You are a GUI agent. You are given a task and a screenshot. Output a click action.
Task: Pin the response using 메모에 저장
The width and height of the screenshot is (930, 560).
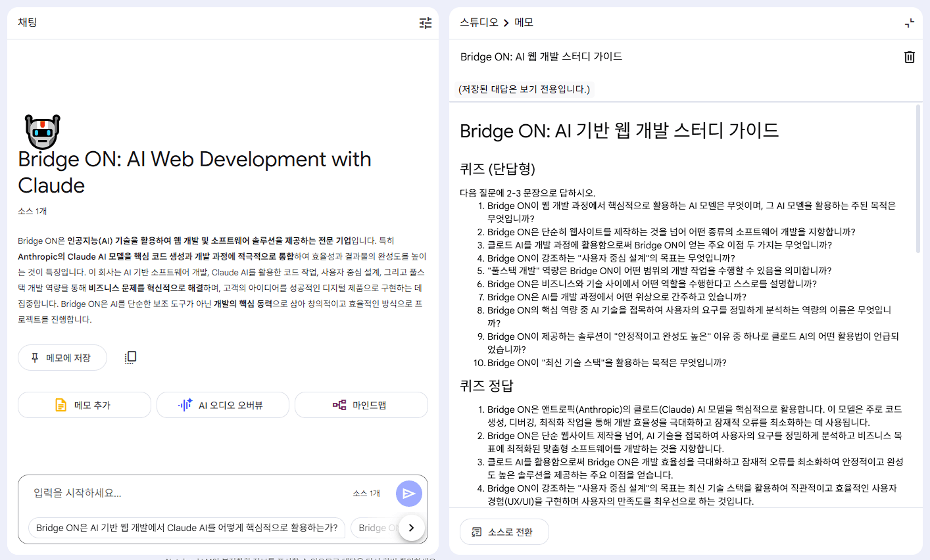(x=62, y=356)
